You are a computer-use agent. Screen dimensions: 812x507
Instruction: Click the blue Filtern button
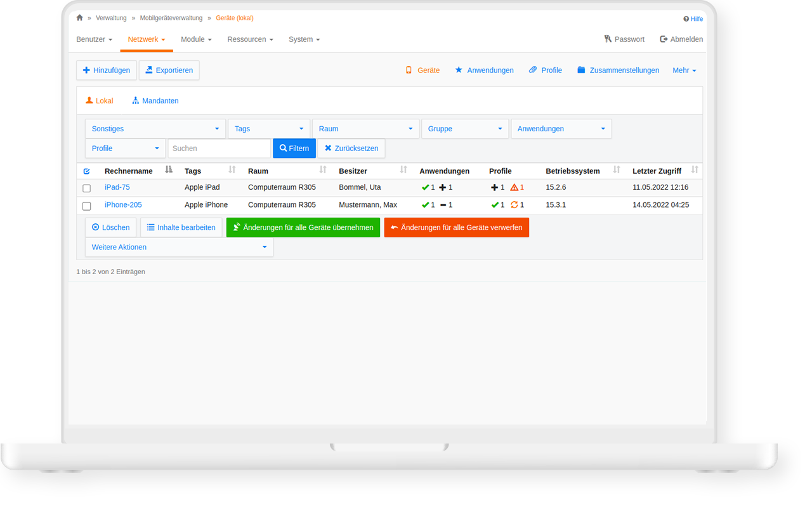[294, 148]
